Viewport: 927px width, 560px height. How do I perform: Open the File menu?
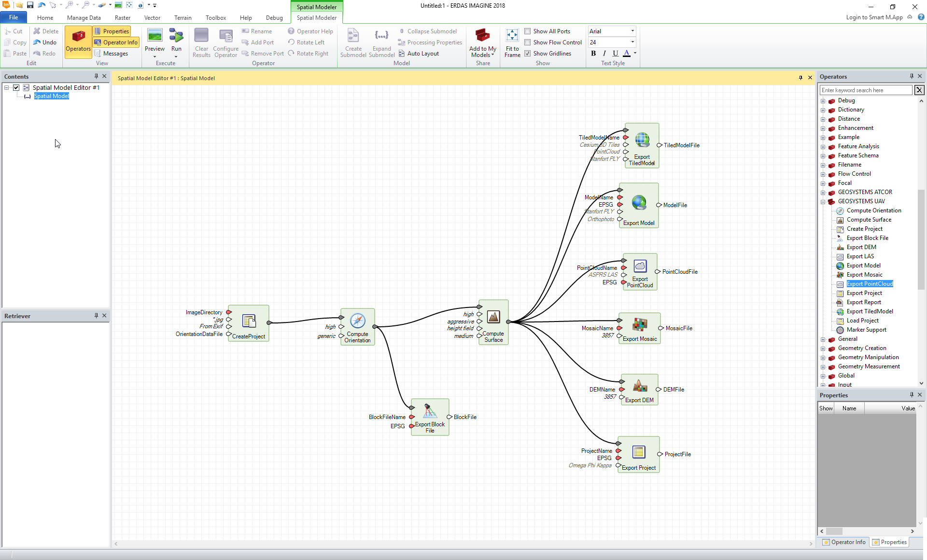tap(14, 17)
